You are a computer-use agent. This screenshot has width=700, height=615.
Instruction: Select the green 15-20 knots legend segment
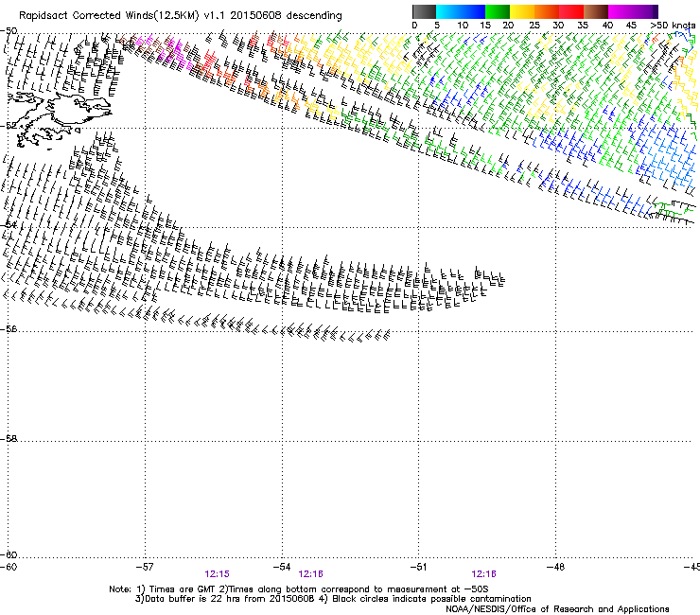point(498,11)
